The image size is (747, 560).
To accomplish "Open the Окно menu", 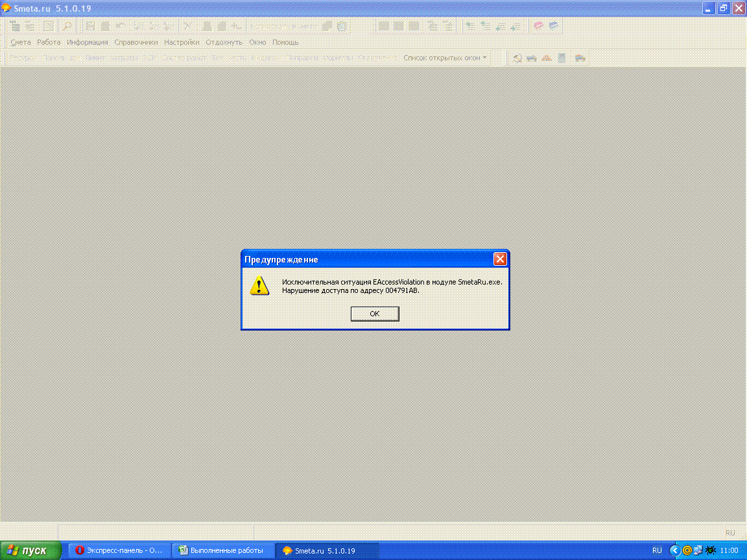I will [257, 42].
